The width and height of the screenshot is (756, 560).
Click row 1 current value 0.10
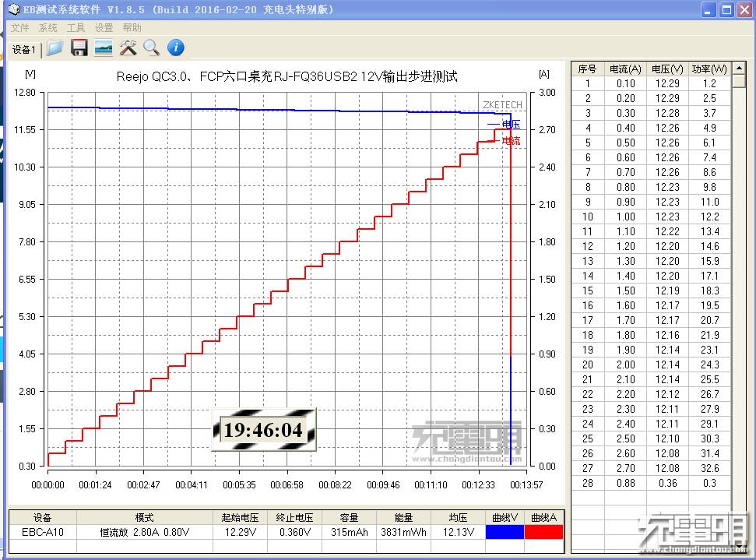pyautogui.click(x=625, y=83)
